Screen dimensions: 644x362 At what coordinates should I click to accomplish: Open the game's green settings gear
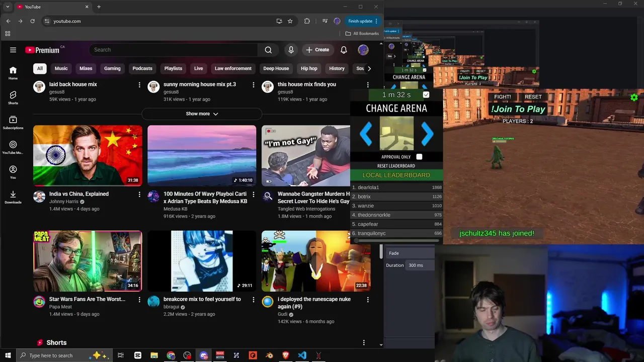coord(634,97)
